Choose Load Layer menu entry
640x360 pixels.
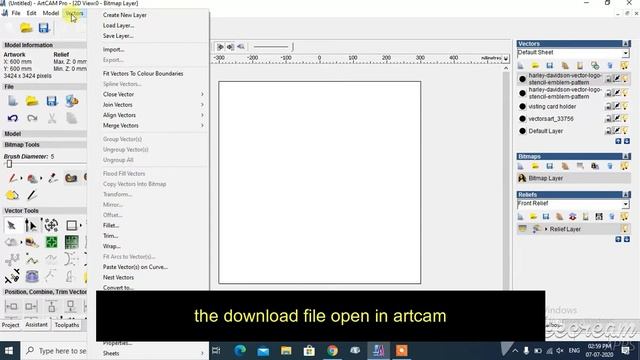coord(118,25)
